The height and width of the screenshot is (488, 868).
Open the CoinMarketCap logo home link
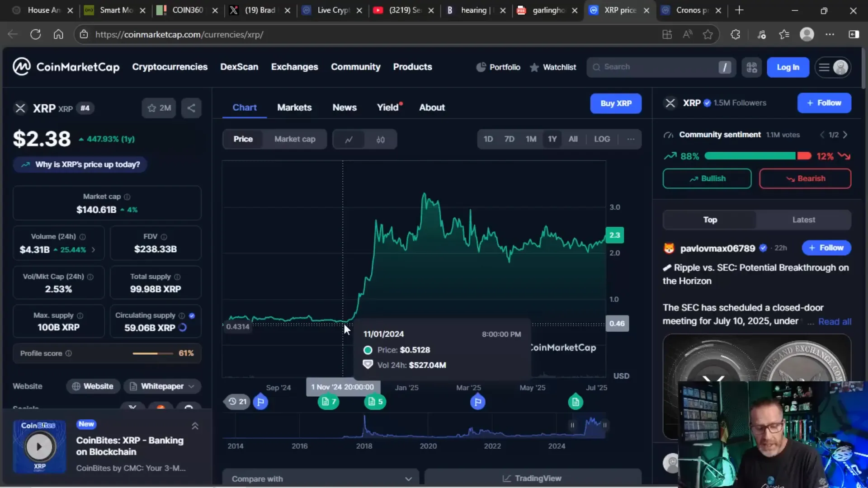tap(66, 67)
